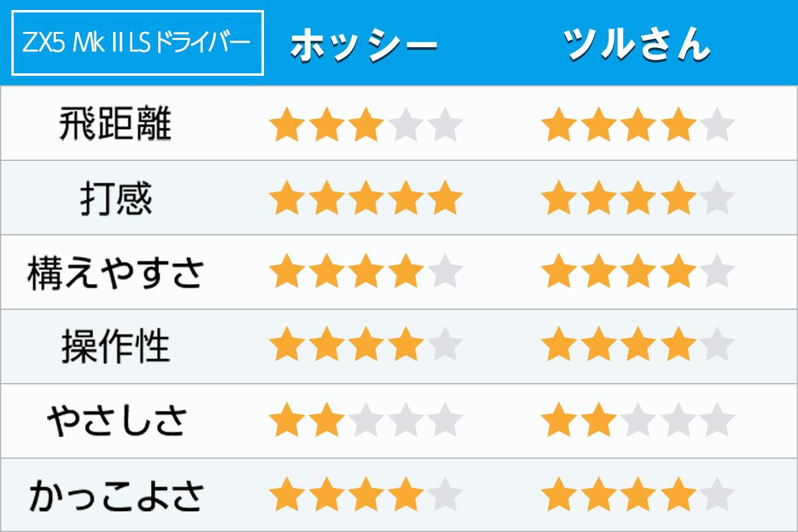Screen dimensions: 798x532
Task: Click the 操作性 row label
Action: click(x=115, y=347)
